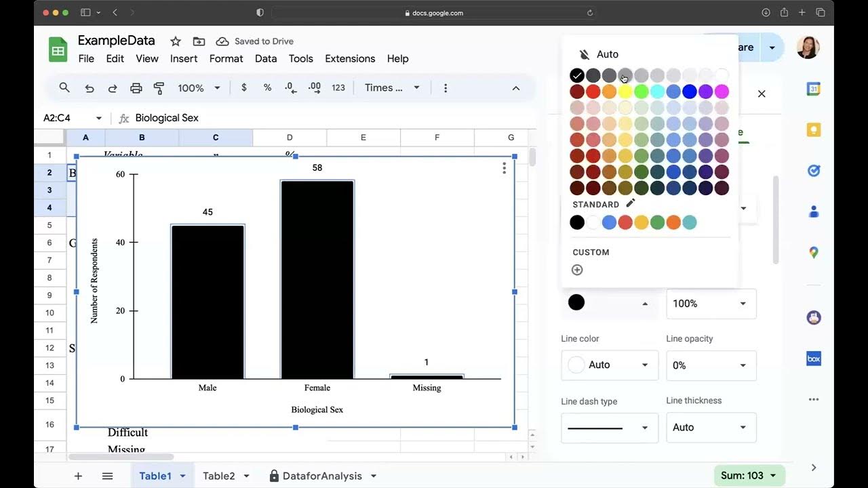868x488 pixels.
Task: Click the paint format roller icon
Action: [159, 88]
